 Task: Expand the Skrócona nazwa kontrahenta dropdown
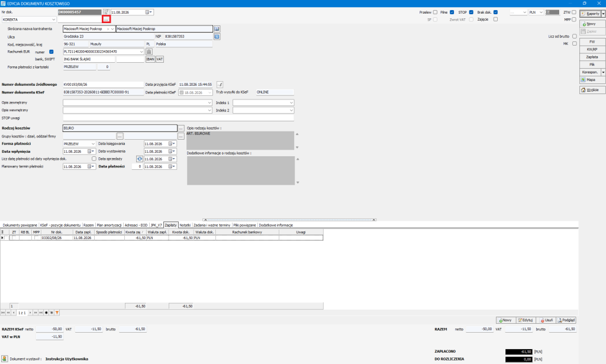pyautogui.click(x=112, y=29)
